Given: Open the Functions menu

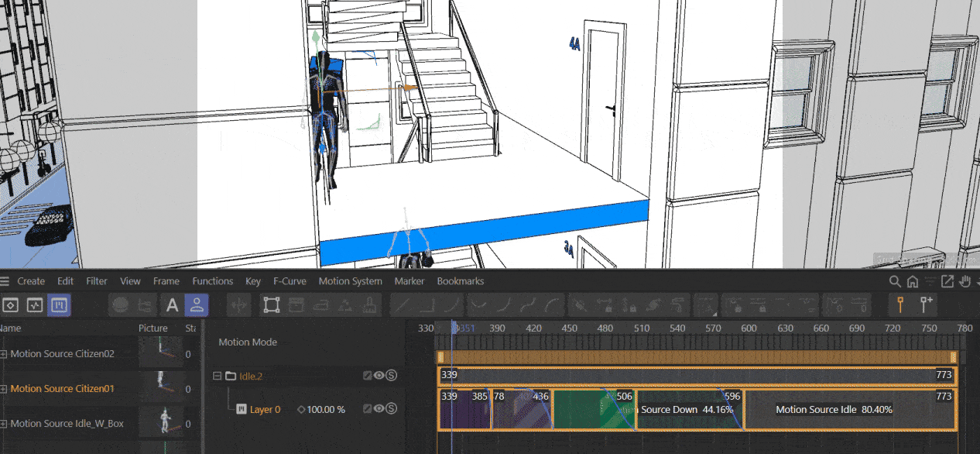Looking at the screenshot, I should click(213, 281).
